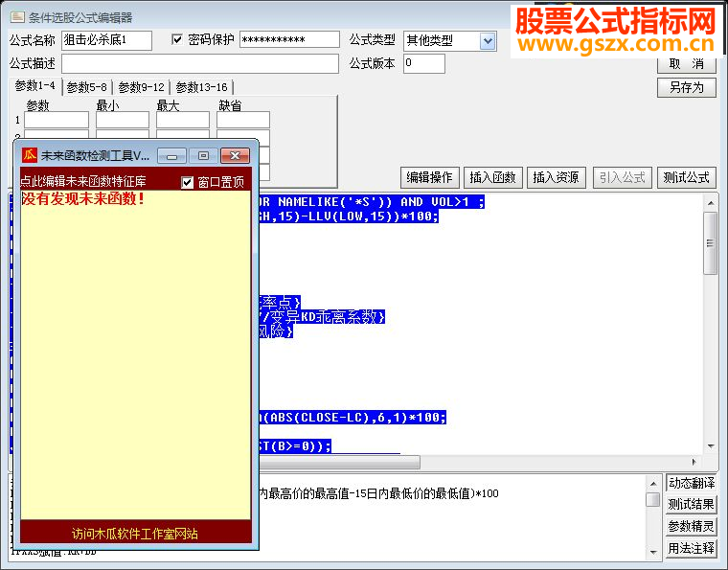Visit 访问木瓜软件工作室网站 link
Screen dimensions: 728x570
(135, 534)
